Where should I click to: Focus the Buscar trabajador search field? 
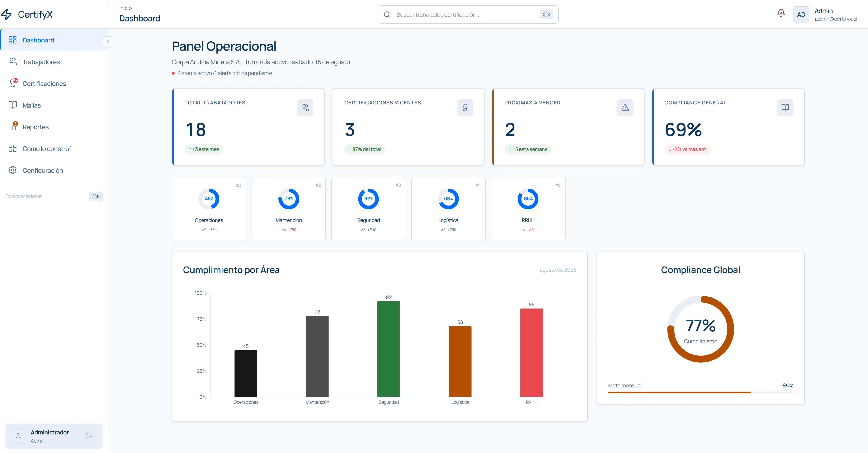[468, 14]
